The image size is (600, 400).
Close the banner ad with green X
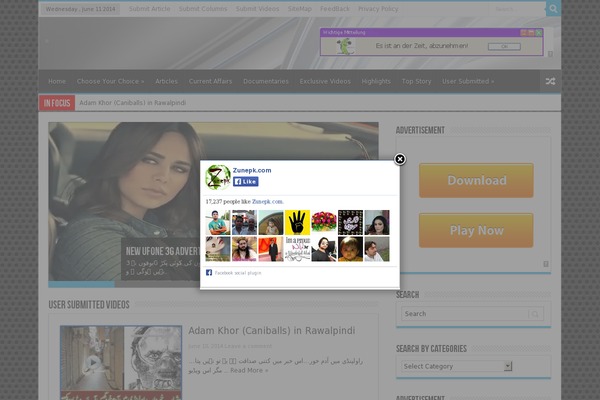tap(539, 33)
